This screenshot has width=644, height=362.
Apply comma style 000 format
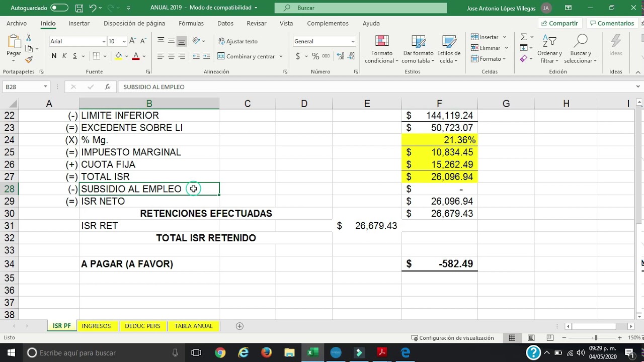coord(326,56)
